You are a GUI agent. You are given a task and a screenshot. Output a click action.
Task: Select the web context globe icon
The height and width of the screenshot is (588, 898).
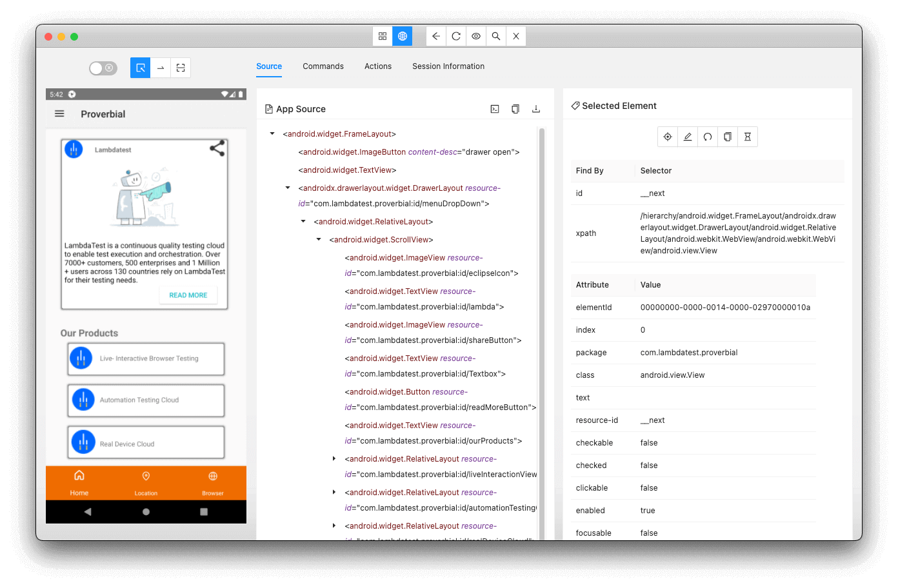pyautogui.click(x=402, y=36)
